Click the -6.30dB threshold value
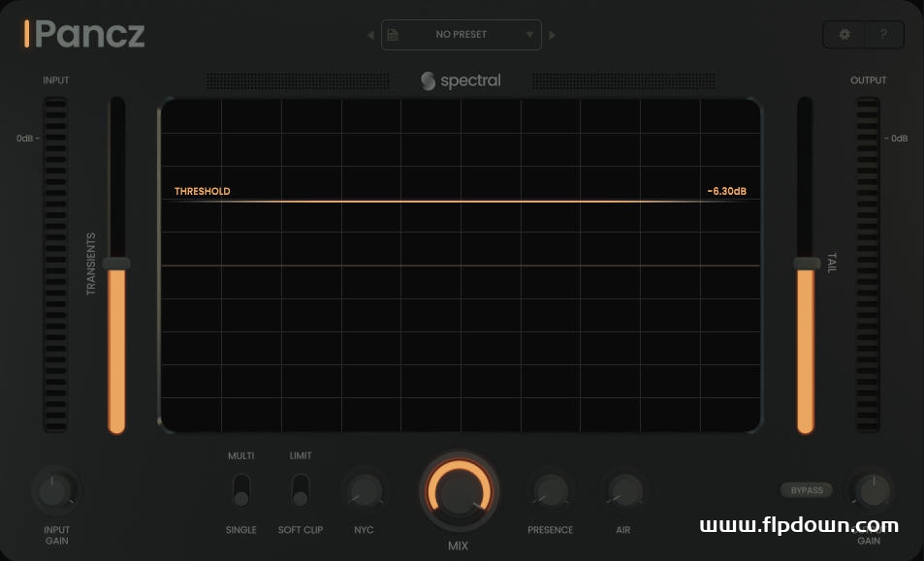The height and width of the screenshot is (561, 924). coord(726,191)
